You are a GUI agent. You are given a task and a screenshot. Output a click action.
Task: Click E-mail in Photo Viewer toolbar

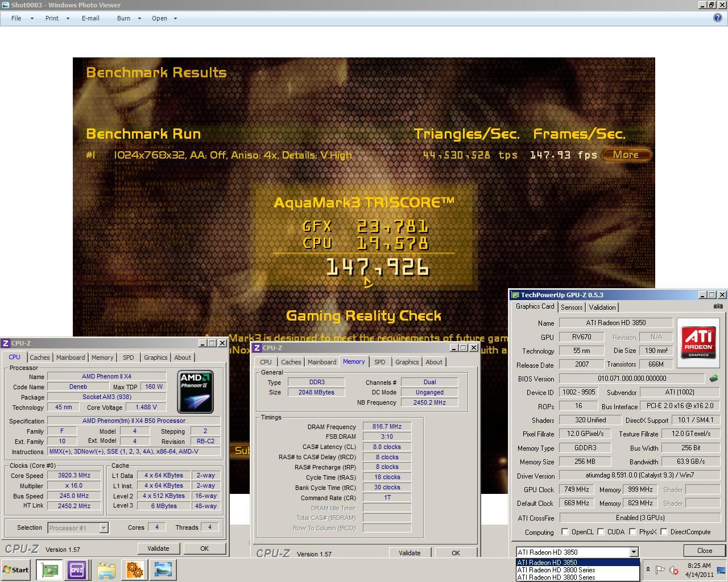click(90, 18)
